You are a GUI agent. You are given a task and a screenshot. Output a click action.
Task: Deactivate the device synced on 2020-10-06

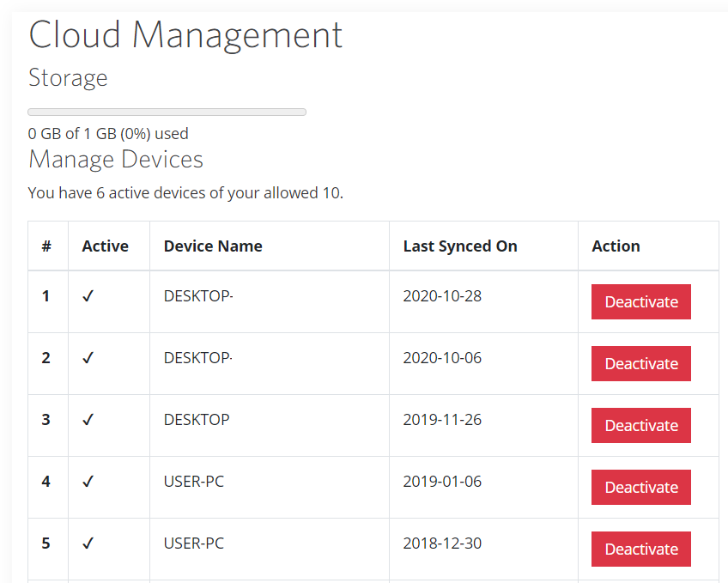click(640, 364)
